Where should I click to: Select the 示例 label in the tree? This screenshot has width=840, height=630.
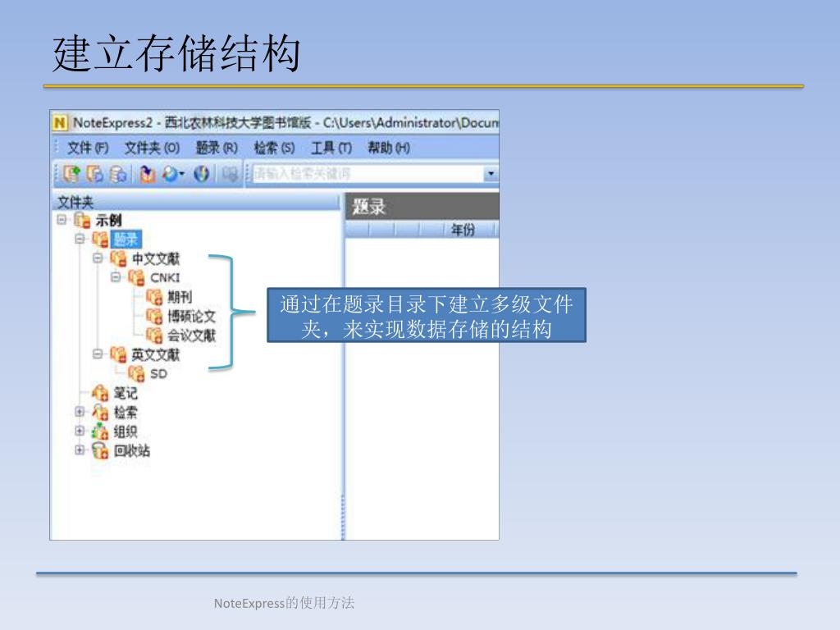108,220
